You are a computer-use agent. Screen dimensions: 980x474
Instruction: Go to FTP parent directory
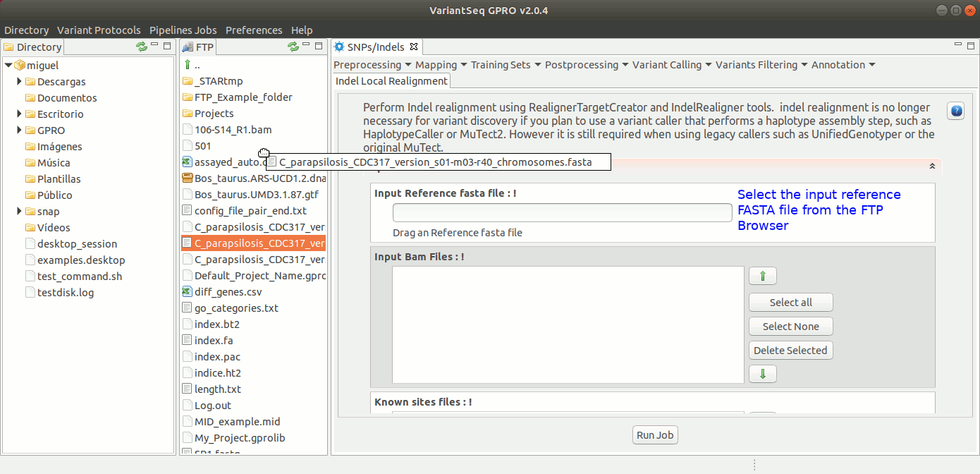(x=188, y=65)
